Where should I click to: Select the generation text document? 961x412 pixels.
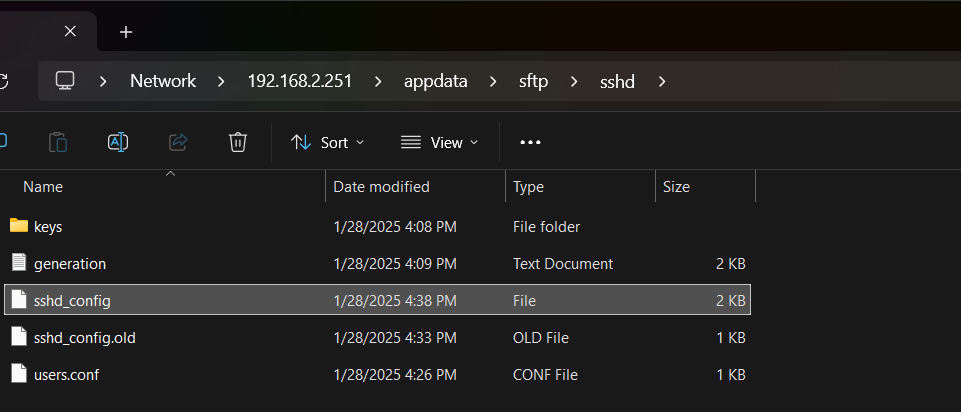(x=378, y=264)
